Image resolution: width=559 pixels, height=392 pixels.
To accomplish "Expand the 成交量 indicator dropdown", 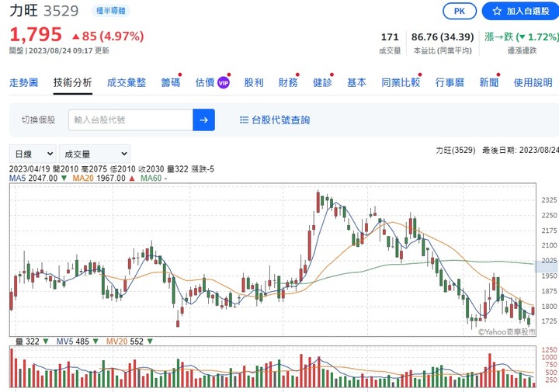I will tap(95, 154).
